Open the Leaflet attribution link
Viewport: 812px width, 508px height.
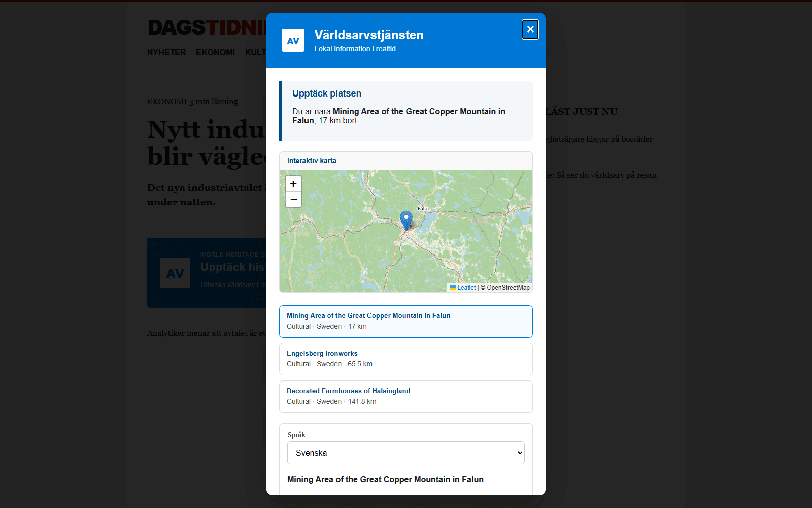click(x=462, y=288)
